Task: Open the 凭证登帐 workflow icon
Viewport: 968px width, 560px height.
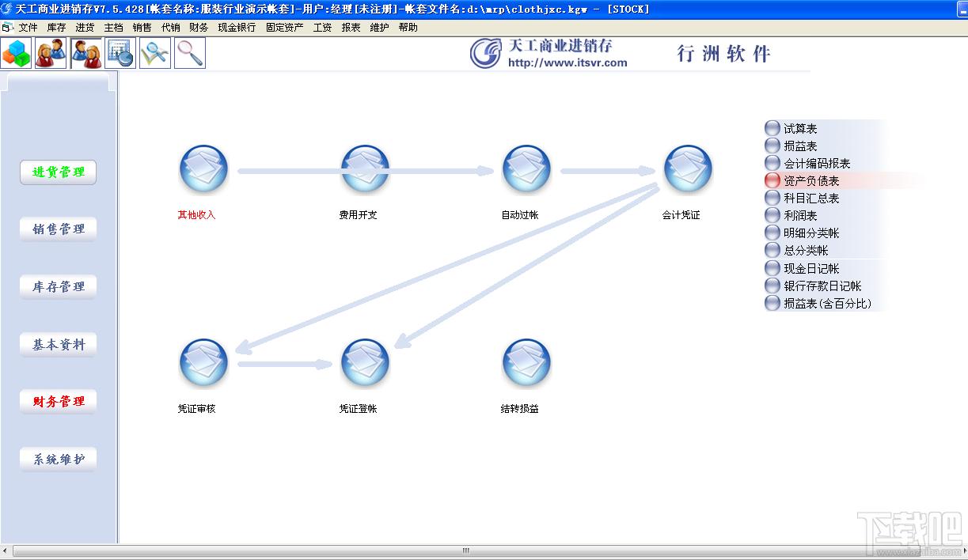Action: (365, 363)
